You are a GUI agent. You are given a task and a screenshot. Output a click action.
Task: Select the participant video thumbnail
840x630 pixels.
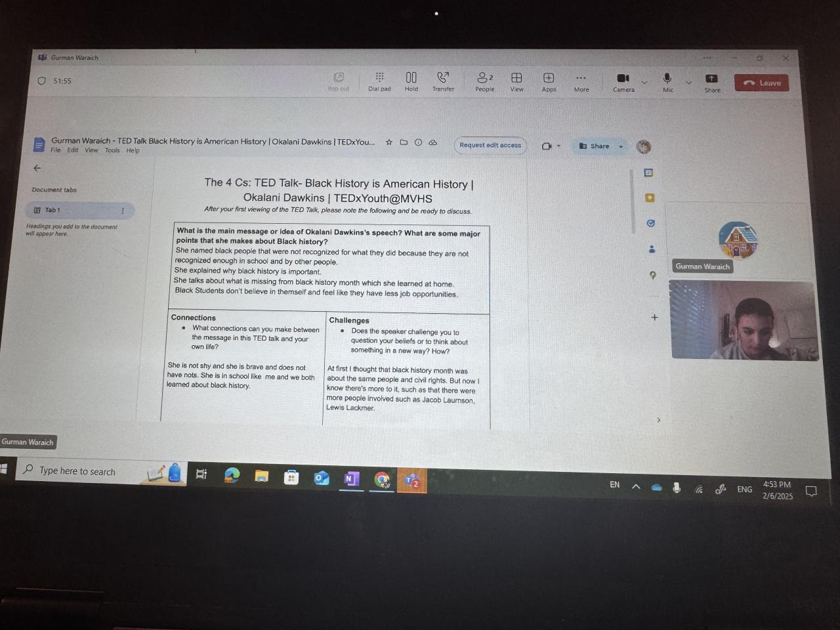744,320
